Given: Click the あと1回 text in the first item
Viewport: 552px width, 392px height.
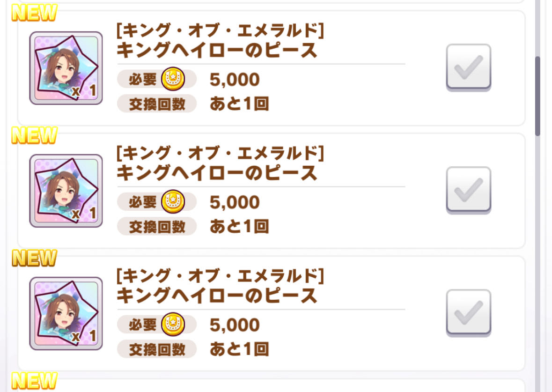Looking at the screenshot, I should [x=239, y=104].
